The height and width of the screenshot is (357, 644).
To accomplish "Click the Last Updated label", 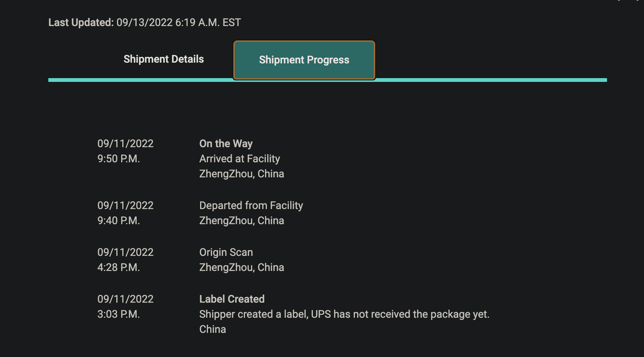I will pyautogui.click(x=81, y=23).
